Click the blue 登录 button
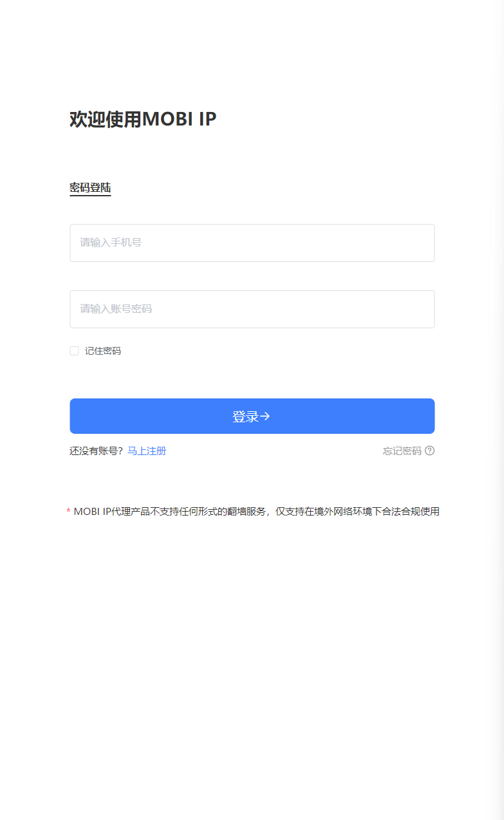Screen dimensions: 504x820 coord(252,416)
